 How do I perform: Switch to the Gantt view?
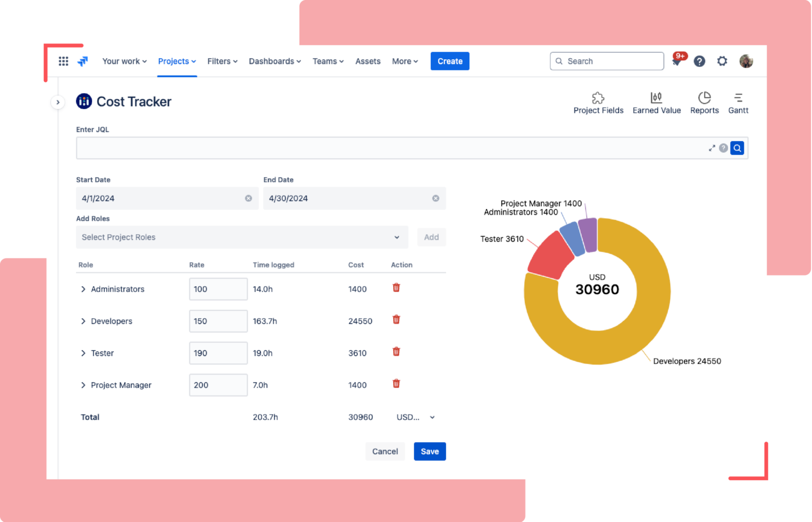(738, 102)
